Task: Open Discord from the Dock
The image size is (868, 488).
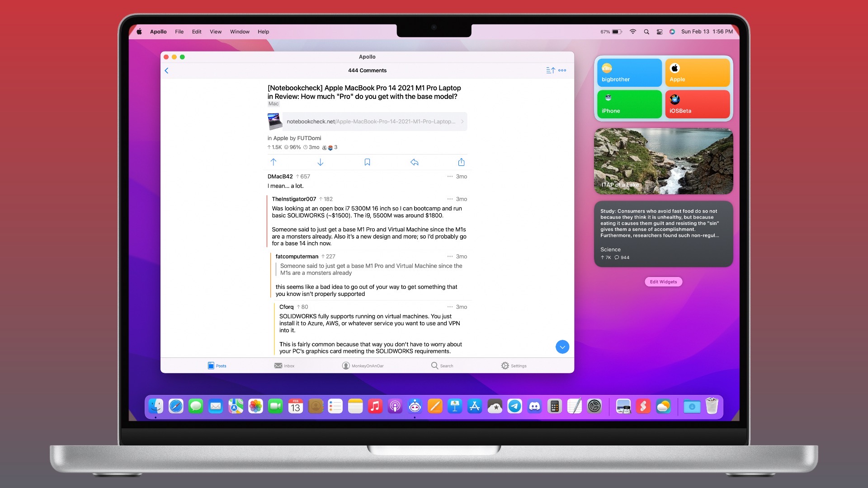Action: click(x=534, y=406)
